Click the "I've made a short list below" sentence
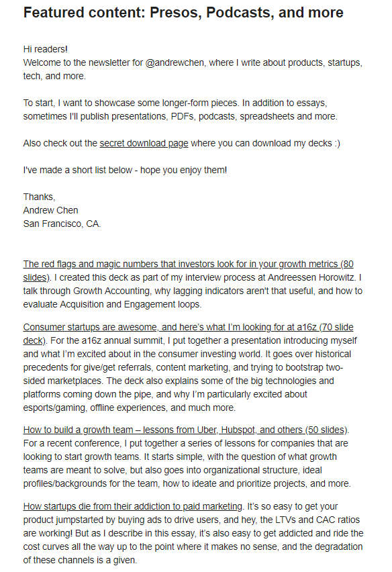392x572 pixels. [x=125, y=171]
